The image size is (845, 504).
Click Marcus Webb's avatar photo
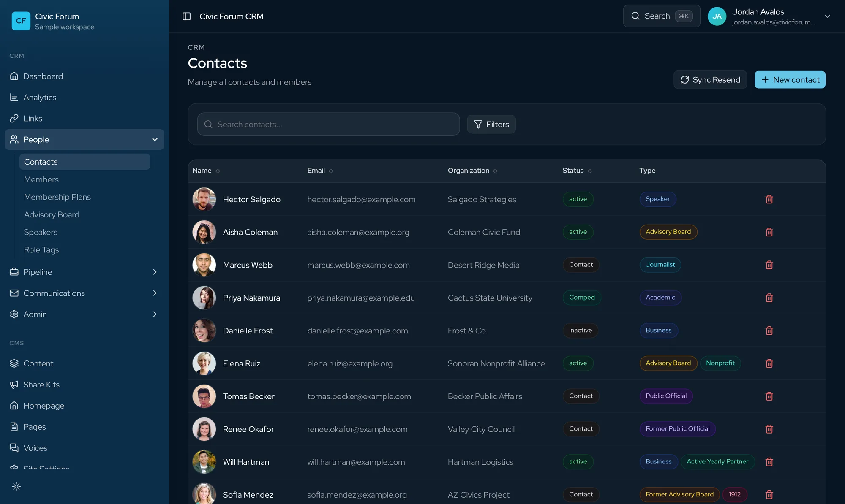click(x=204, y=265)
